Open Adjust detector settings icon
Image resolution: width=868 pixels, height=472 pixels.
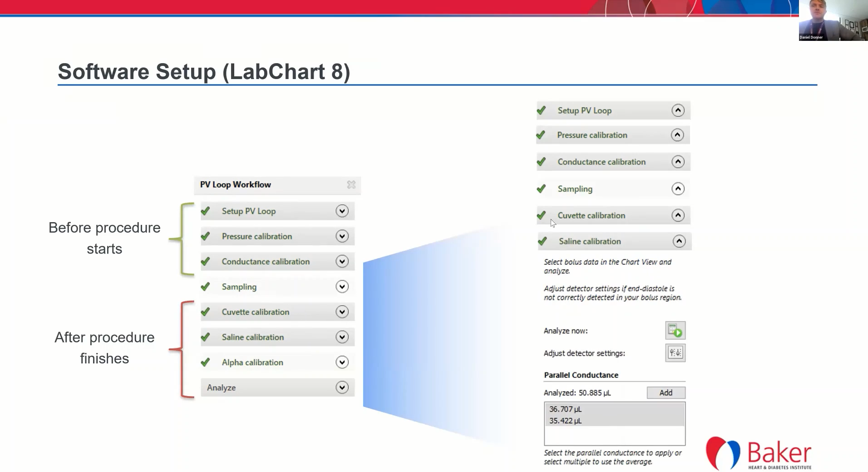point(675,353)
